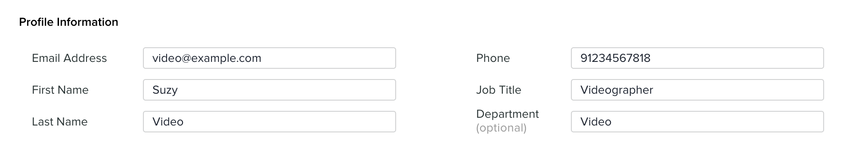Focus the First Name text box
868x159 pixels.
click(x=269, y=90)
